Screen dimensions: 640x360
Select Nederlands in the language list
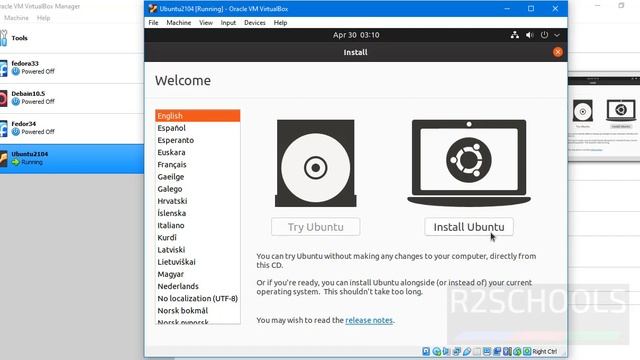(x=198, y=286)
